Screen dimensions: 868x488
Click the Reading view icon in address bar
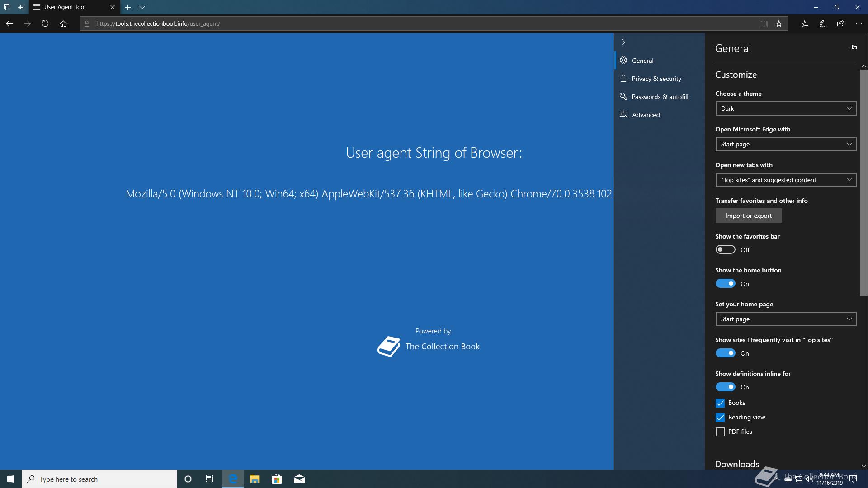(x=764, y=24)
